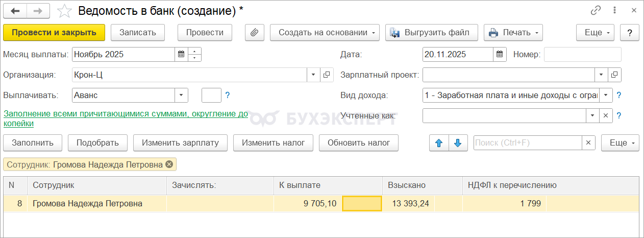Open the three-dot window menu in title bar
Viewport: 644px width, 238px height.
pyautogui.click(x=615, y=10)
